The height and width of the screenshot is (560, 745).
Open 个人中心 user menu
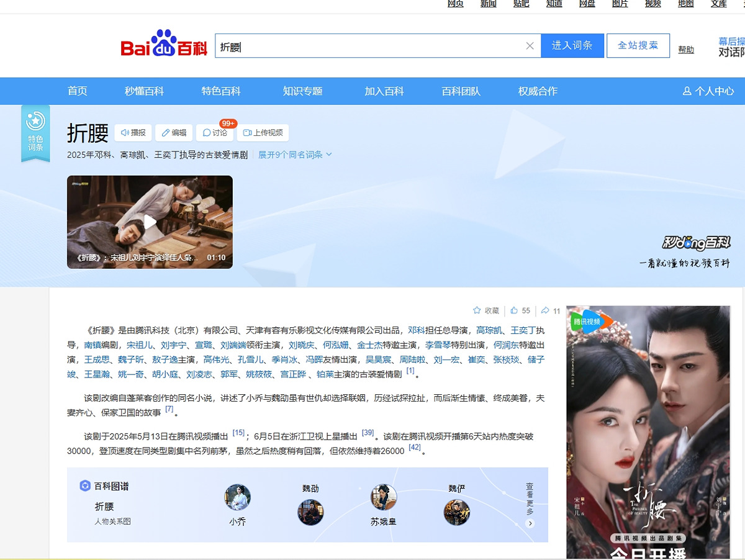click(x=708, y=91)
